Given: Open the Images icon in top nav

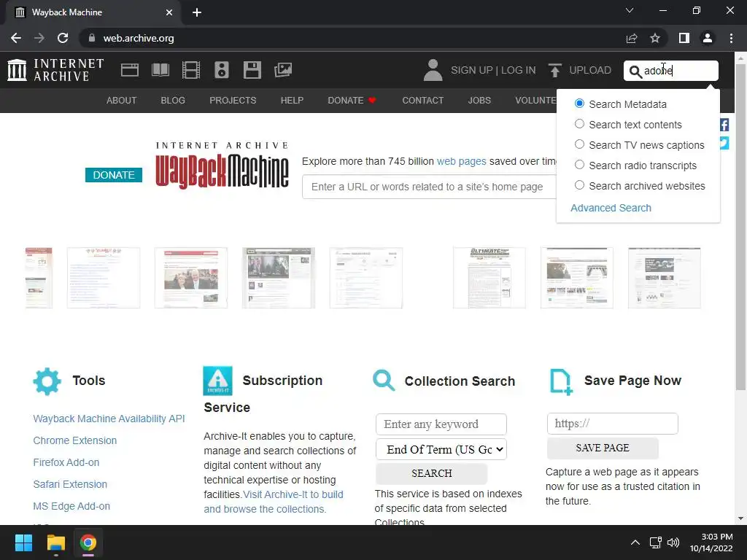Looking at the screenshot, I should click(283, 70).
